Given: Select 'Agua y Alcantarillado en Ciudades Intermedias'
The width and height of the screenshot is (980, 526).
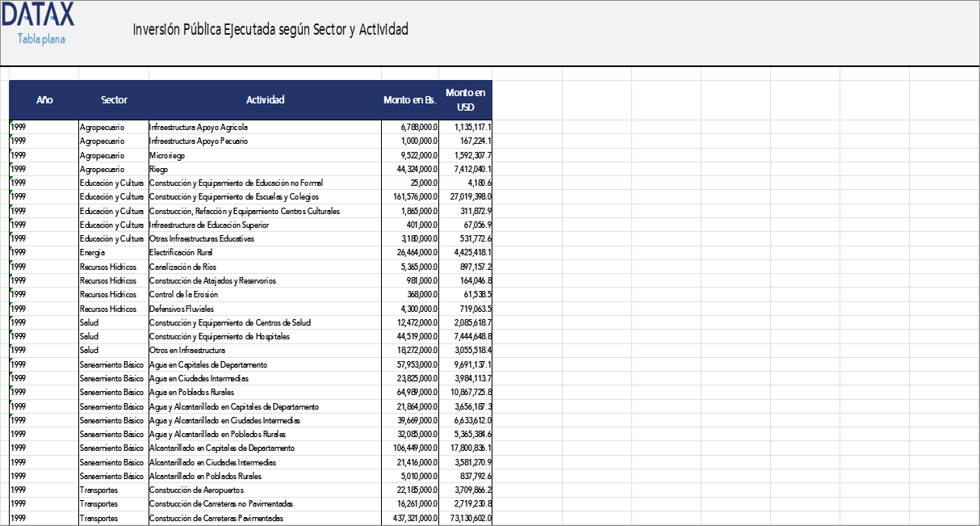Looking at the screenshot, I should (265, 420).
